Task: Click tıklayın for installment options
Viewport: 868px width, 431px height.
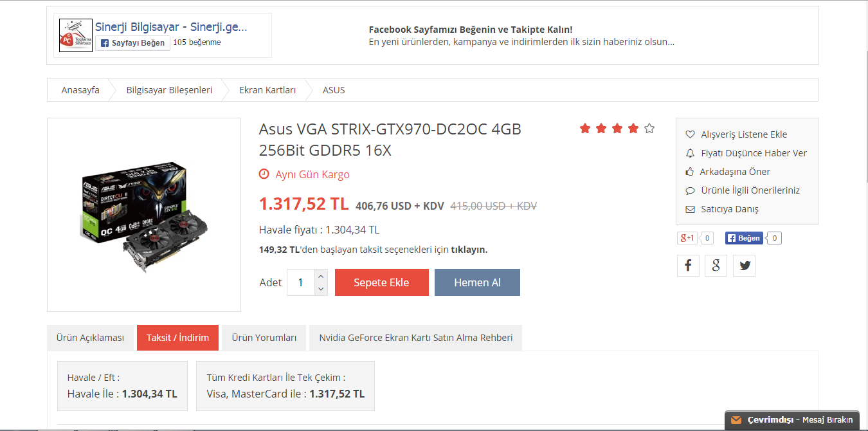Action: [x=469, y=250]
